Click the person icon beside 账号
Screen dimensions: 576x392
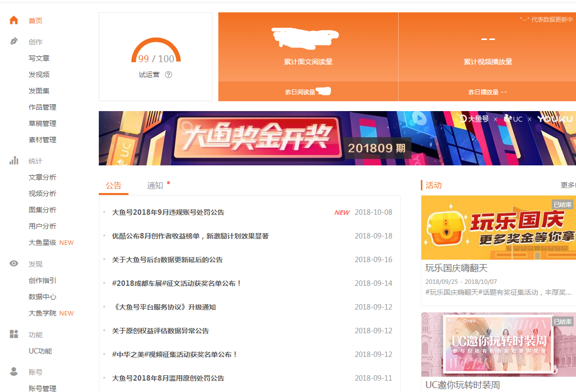point(14,371)
